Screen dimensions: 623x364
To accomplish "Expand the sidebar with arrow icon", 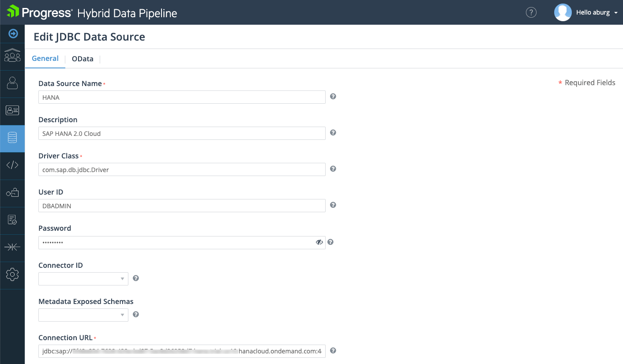I will [x=13, y=34].
